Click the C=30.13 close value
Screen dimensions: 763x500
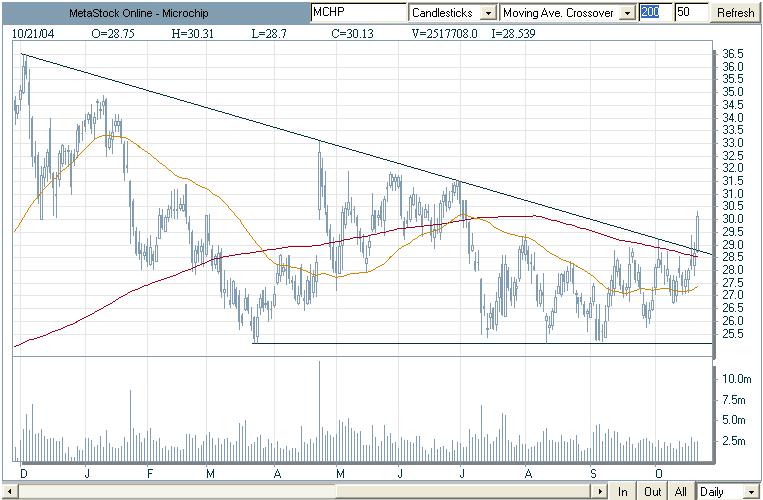(x=351, y=34)
